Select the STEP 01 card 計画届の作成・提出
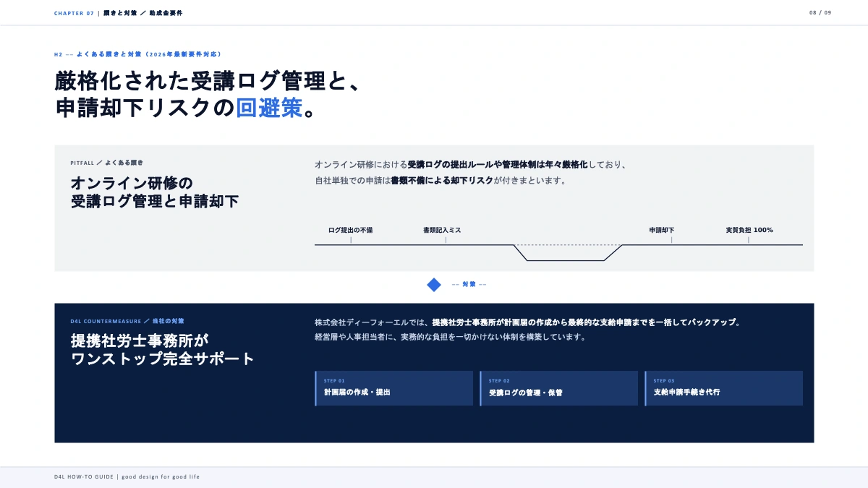This screenshot has width=868, height=488. 394,388
